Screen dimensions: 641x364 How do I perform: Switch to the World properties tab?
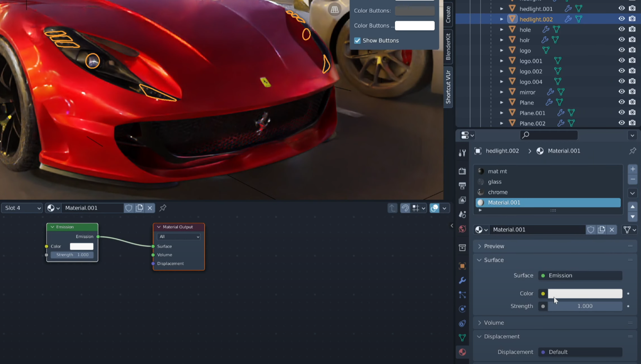462,229
